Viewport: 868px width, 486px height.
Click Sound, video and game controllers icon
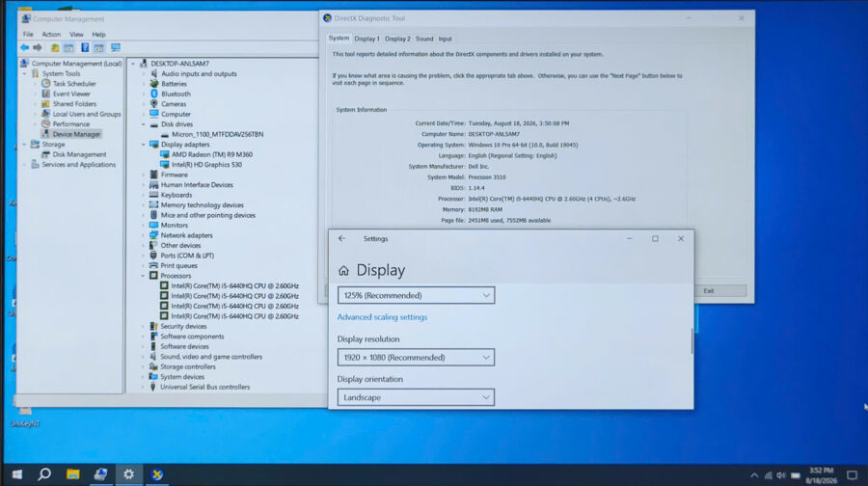(153, 357)
